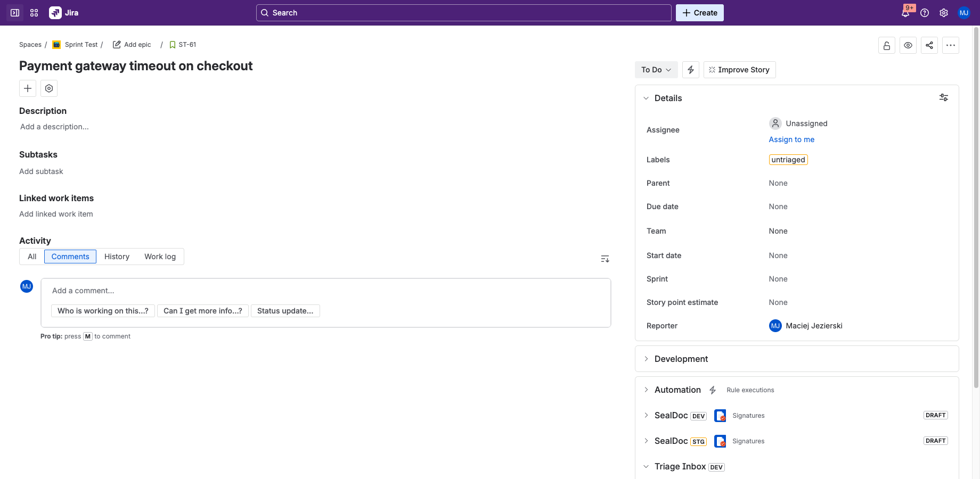The width and height of the screenshot is (980, 479).
Task: Toggle watching this issue with eye icon
Action: click(x=908, y=45)
